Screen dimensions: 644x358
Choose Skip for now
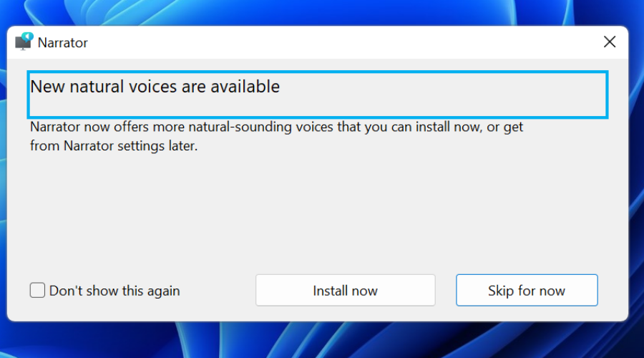(527, 290)
